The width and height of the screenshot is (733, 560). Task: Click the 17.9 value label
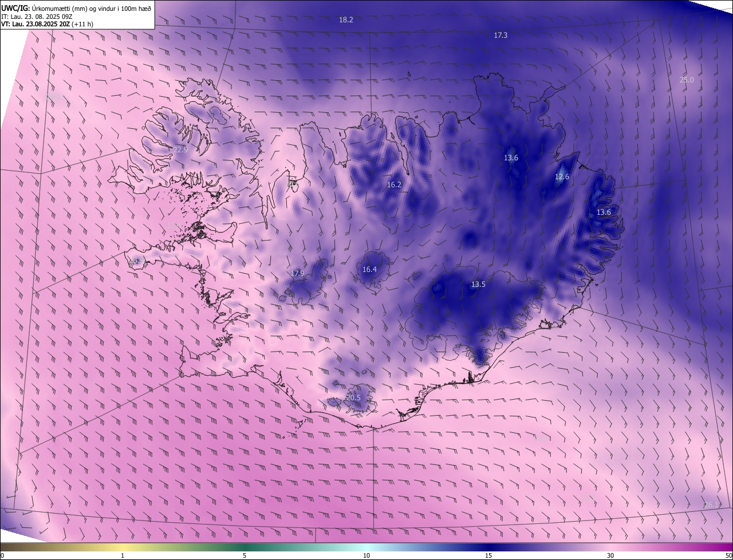pos(297,273)
